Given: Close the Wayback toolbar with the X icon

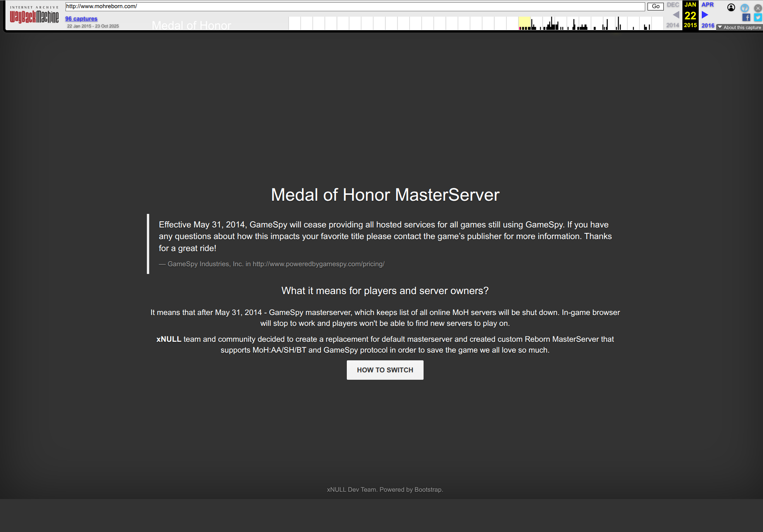Looking at the screenshot, I should point(758,8).
